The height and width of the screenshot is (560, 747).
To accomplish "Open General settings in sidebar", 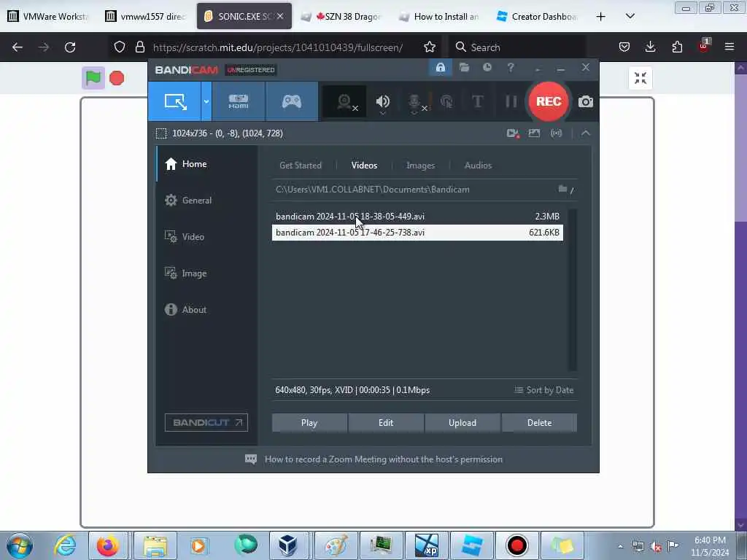I will tap(206, 201).
